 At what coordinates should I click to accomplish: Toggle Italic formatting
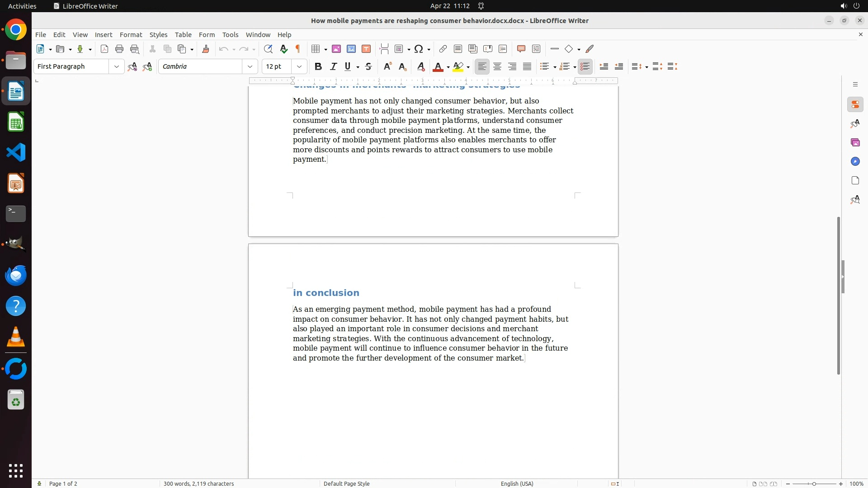tap(333, 67)
